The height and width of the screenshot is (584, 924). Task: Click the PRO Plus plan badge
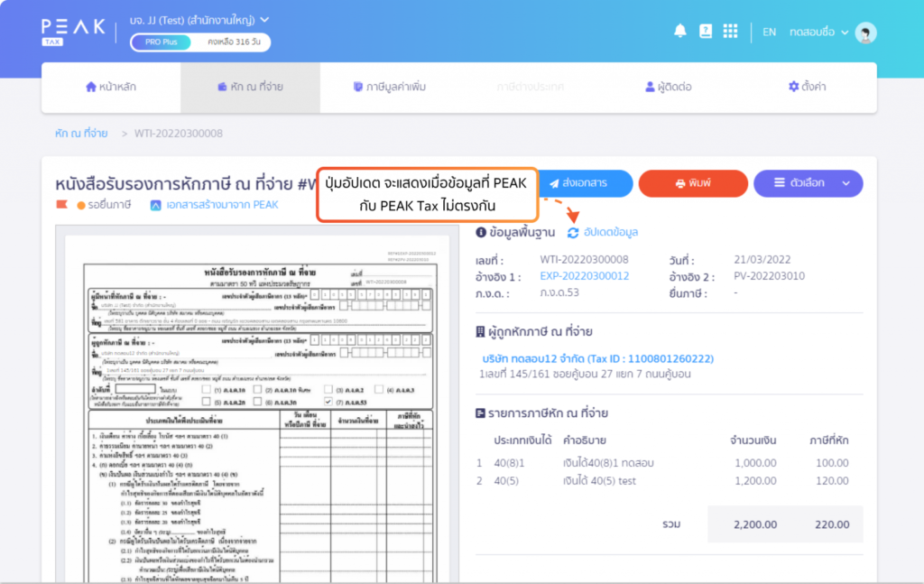point(161,42)
